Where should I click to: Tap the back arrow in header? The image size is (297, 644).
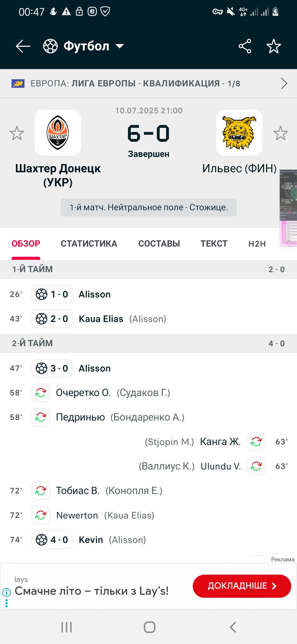tap(23, 46)
